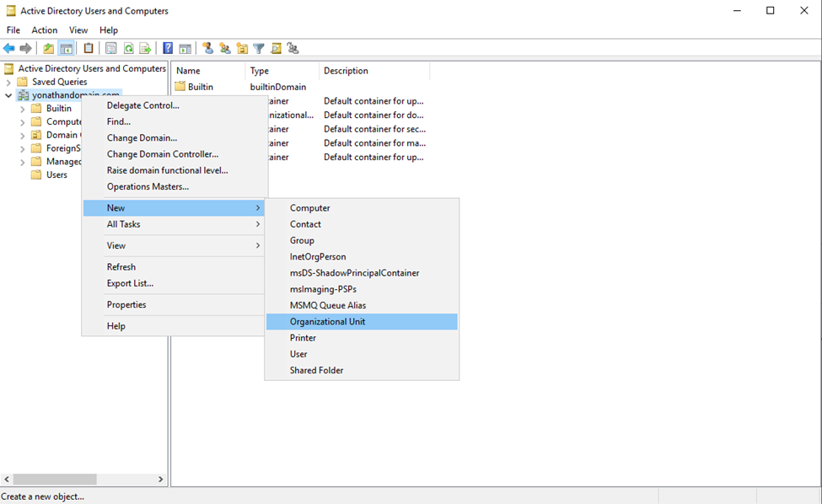Open the blue question mark Help icon
822x504 pixels.
(x=168, y=48)
